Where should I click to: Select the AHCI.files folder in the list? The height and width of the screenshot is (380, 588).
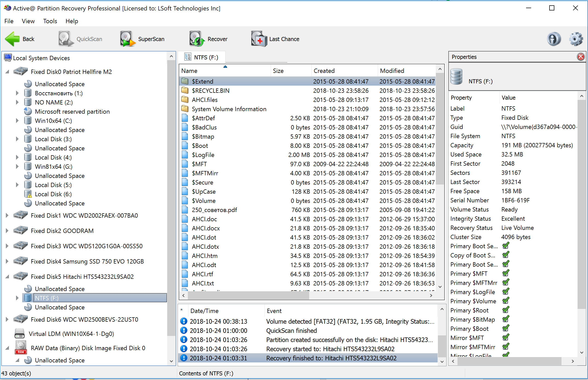pos(204,100)
